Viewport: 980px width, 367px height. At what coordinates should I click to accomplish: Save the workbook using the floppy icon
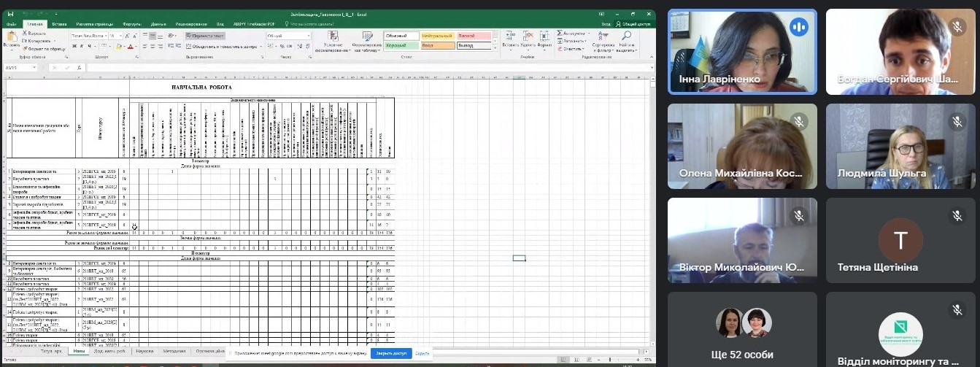pos(10,14)
